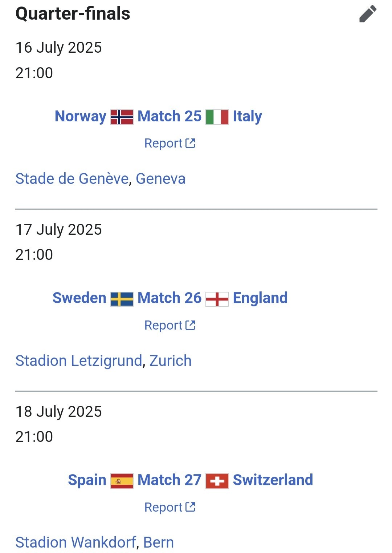This screenshot has width=392, height=553.
Task: Open the Norway team link
Action: coord(80,116)
